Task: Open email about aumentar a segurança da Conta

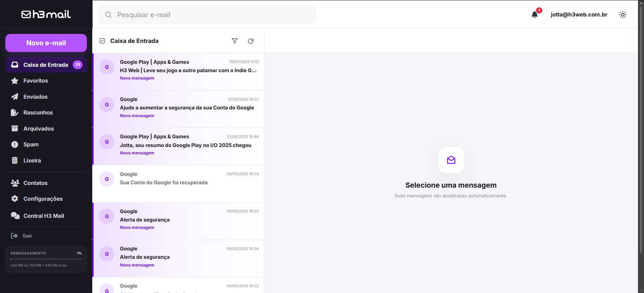Action: coord(178,109)
